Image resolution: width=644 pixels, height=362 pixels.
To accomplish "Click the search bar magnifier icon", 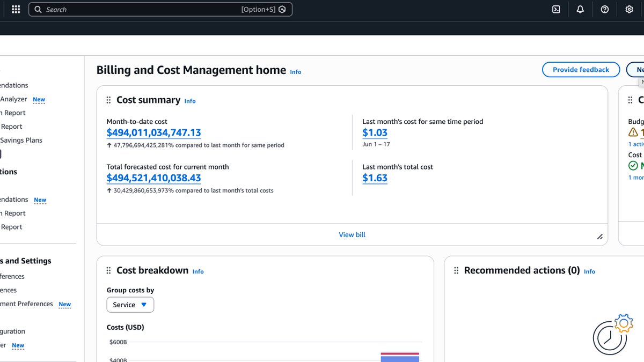I will (x=38, y=10).
